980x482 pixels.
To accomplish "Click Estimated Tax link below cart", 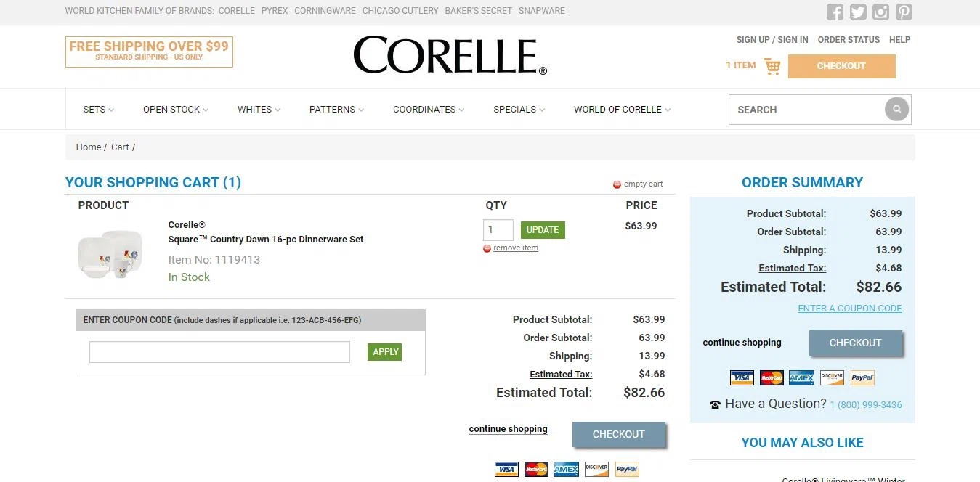I will [x=561, y=375].
